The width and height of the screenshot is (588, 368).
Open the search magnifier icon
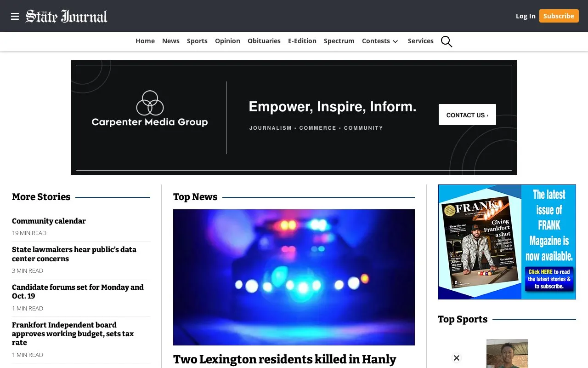click(447, 41)
